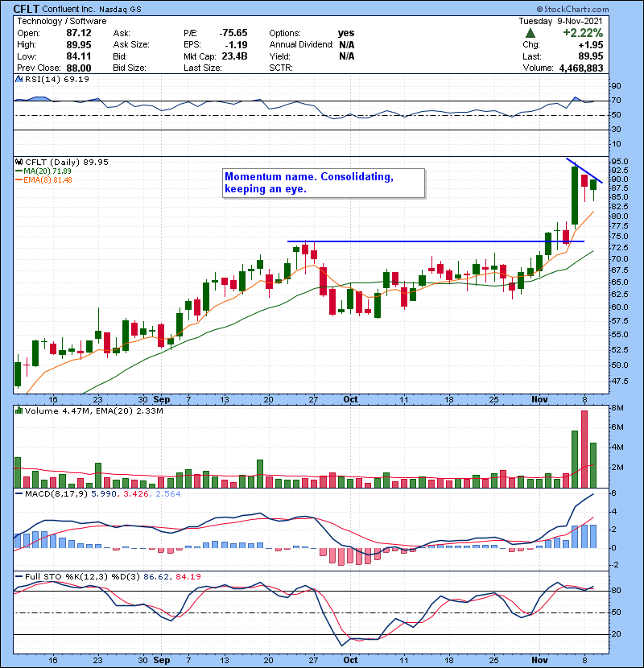
Task: Click the Annual Dividend label
Action: click(301, 45)
